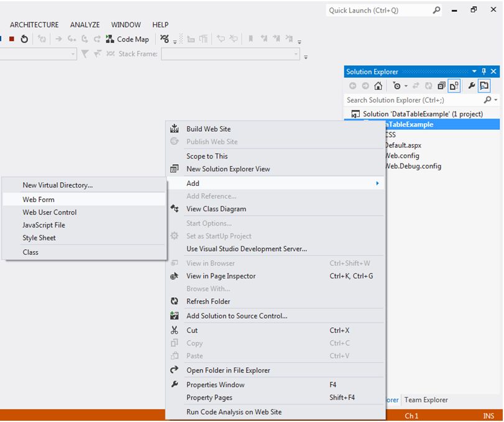Click the Pending Changes Filter clock icon

click(396, 86)
